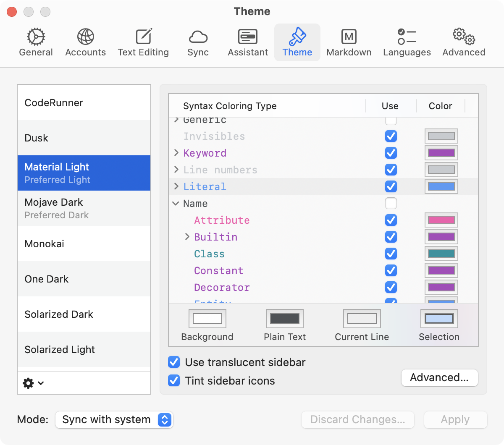Image resolution: width=504 pixels, height=445 pixels.
Task: Select the Dusk theme
Action: pyautogui.click(x=84, y=138)
